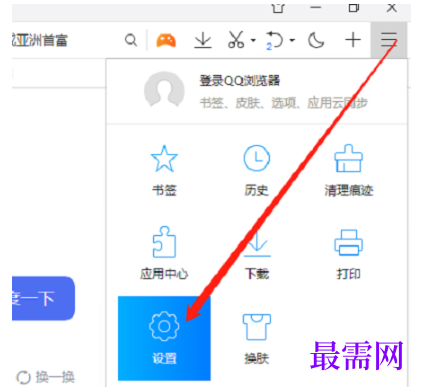Open the game controller icon
Screen dimensions: 422x387
pos(166,40)
